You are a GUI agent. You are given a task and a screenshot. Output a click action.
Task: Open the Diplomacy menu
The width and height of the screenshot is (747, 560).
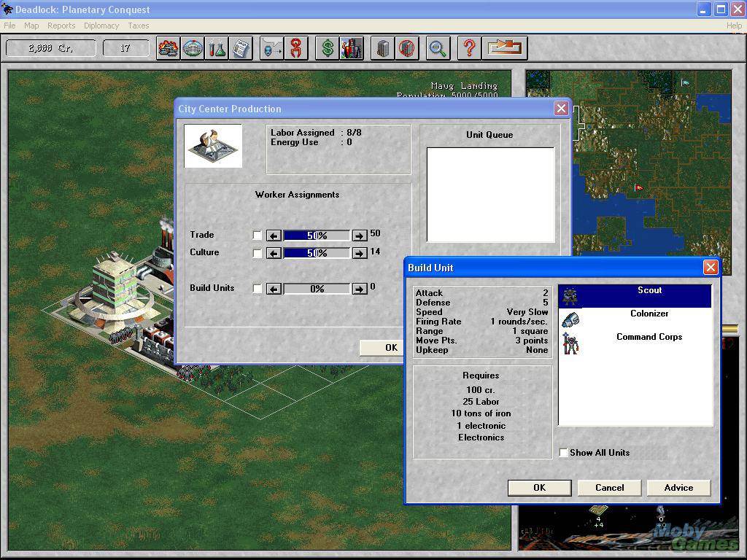coord(101,26)
